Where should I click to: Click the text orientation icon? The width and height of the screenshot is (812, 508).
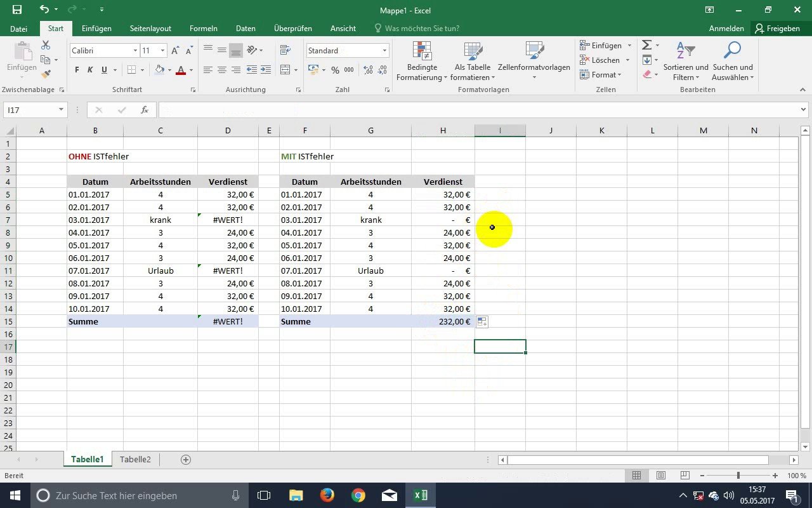252,50
